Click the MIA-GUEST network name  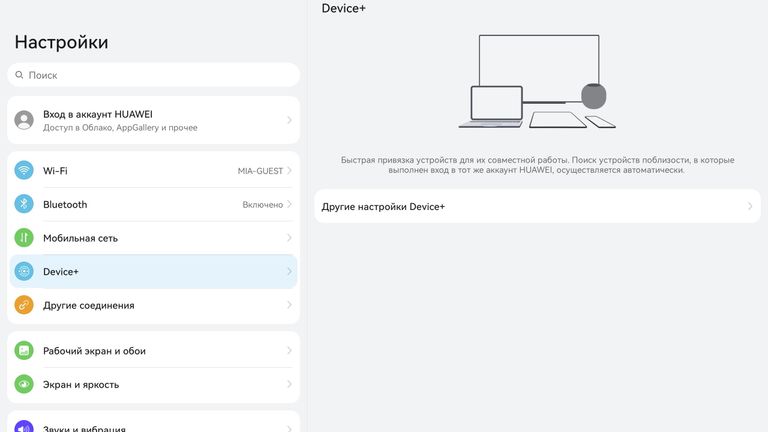260,171
